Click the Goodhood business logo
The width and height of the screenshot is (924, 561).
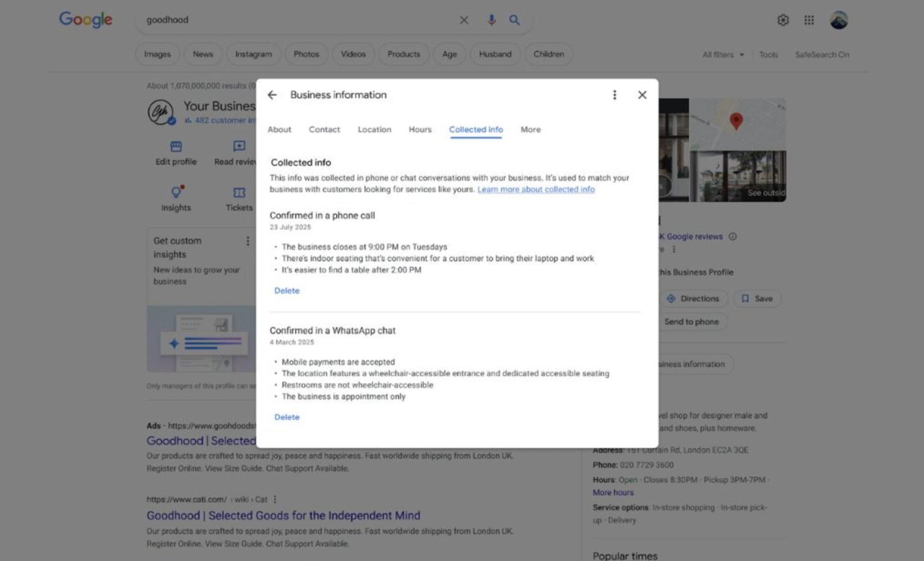pyautogui.click(x=161, y=112)
